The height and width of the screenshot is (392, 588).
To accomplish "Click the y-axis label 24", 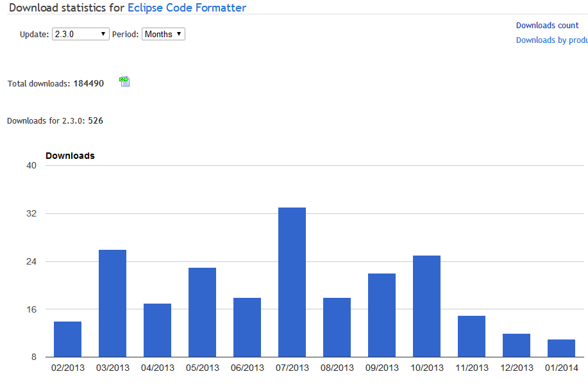I will coord(31,261).
